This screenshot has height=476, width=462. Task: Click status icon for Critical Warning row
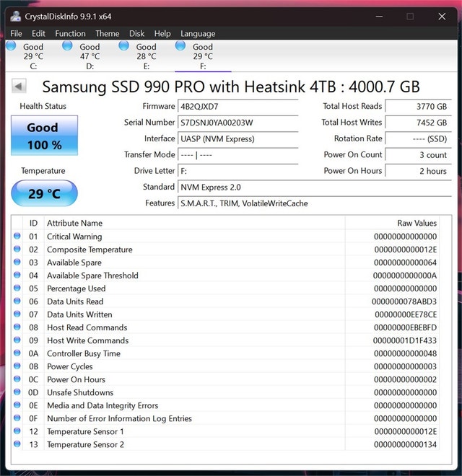pyautogui.click(x=17, y=236)
